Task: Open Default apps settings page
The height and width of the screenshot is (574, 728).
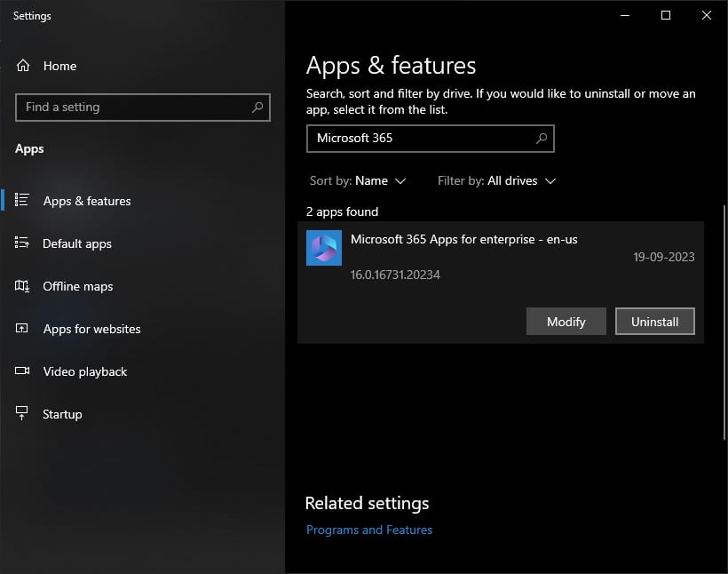Action: [x=77, y=243]
